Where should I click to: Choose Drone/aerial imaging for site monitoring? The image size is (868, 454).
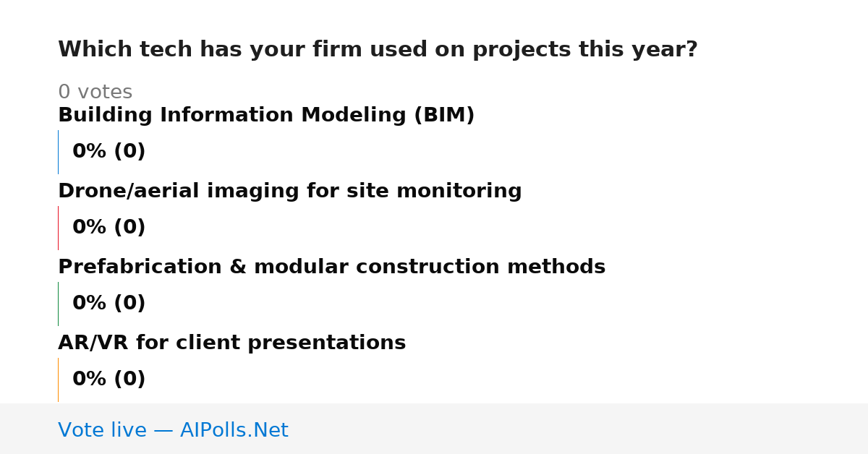point(289,192)
